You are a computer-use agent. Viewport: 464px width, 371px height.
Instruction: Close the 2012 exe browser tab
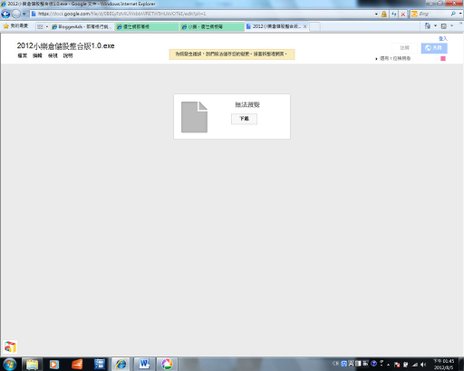pos(305,26)
